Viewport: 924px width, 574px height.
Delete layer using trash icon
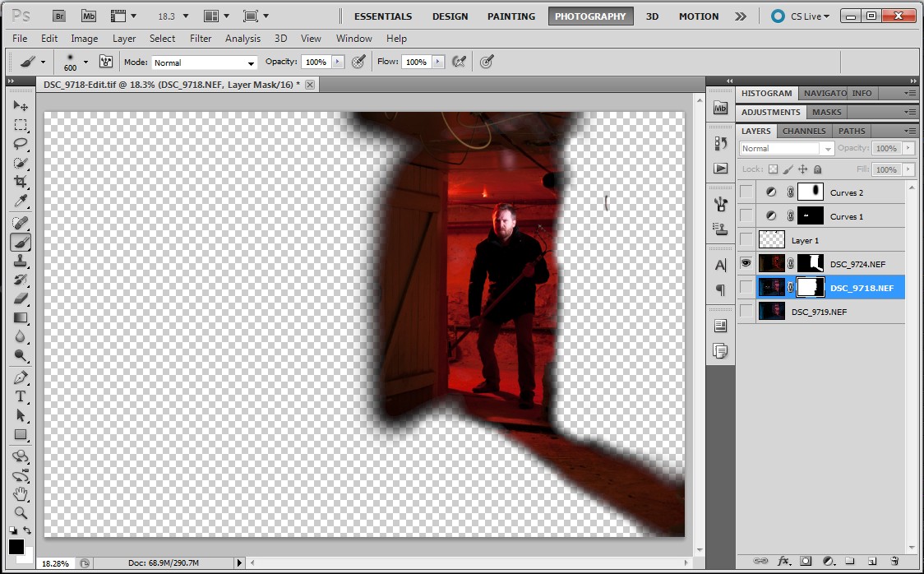pos(894,561)
